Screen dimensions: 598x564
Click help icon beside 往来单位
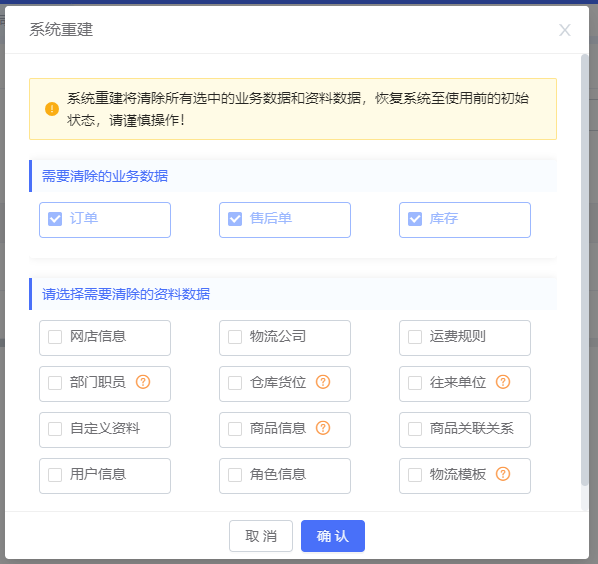click(503, 382)
